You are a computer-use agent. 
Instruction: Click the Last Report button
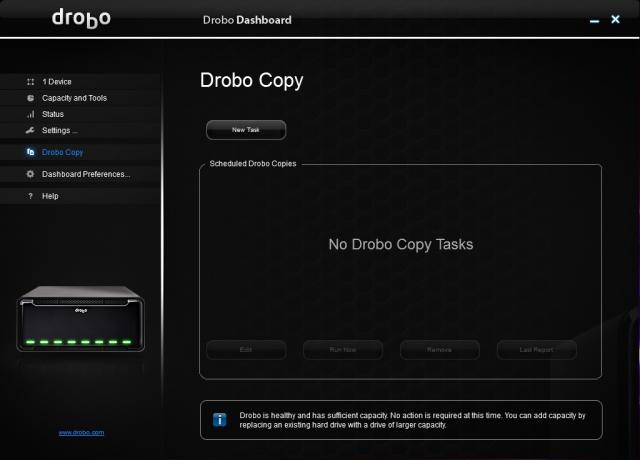pyautogui.click(x=537, y=350)
